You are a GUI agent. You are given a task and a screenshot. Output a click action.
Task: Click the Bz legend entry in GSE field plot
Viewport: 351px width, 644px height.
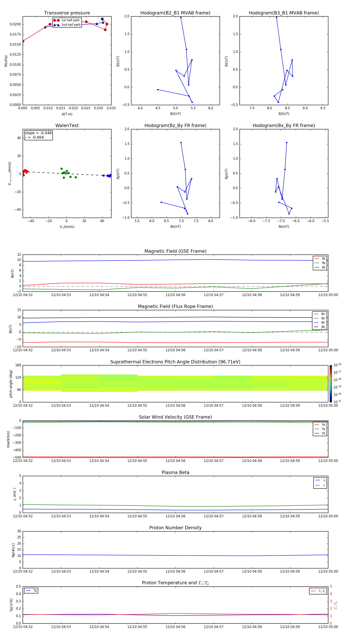pos(320,267)
